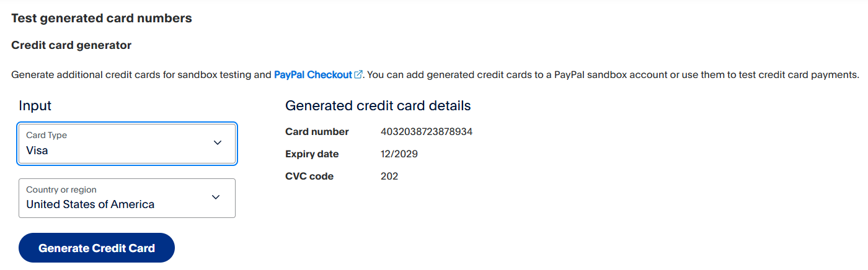This screenshot has width=868, height=270.
Task: Click the external link icon beside PayPal Checkout
Action: [358, 75]
